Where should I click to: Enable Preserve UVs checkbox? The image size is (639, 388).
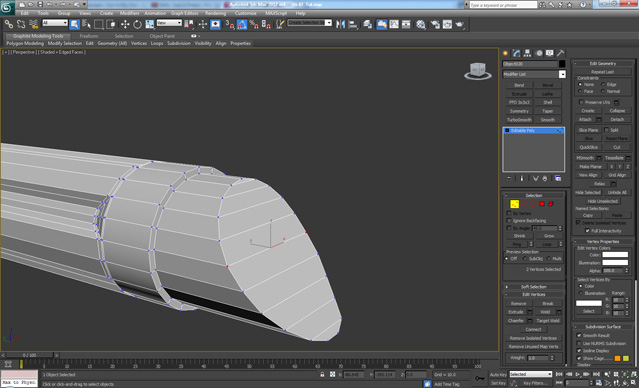pos(581,102)
